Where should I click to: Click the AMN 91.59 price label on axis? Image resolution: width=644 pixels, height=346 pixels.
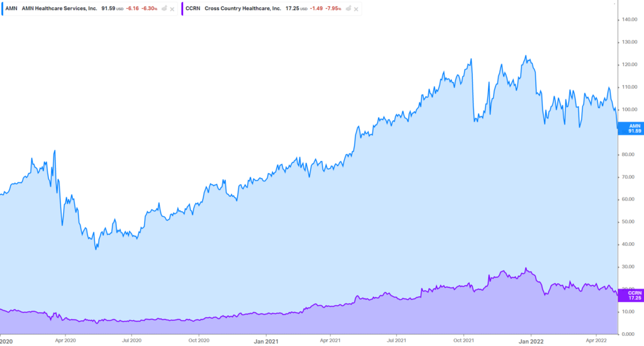pyautogui.click(x=631, y=128)
